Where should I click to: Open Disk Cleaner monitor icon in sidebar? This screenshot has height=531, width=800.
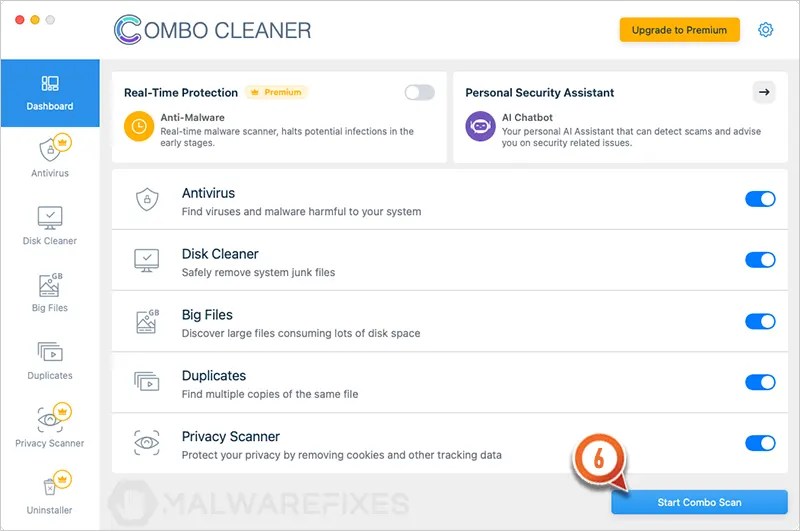[x=50, y=218]
